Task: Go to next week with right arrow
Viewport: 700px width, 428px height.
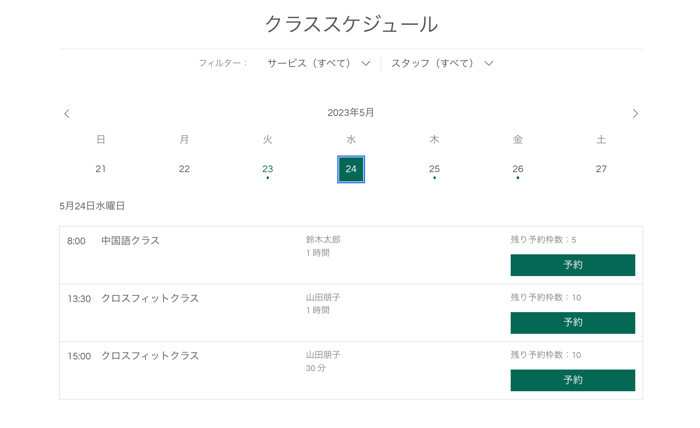Action: [x=635, y=114]
